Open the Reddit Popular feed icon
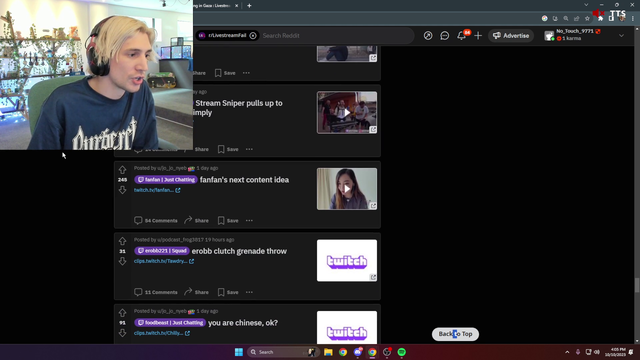 [x=428, y=36]
